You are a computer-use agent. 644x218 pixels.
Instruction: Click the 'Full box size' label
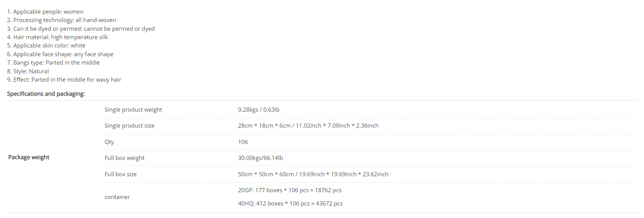click(121, 174)
